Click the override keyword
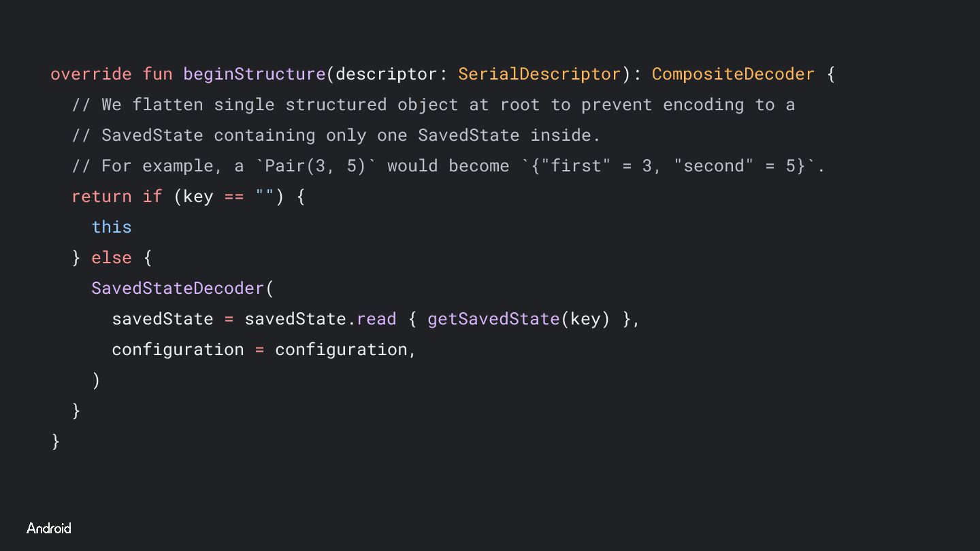This screenshot has height=551, width=980. tap(91, 74)
